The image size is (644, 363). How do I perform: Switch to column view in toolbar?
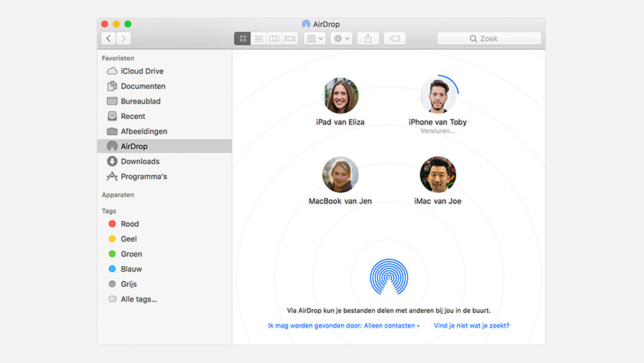274,38
